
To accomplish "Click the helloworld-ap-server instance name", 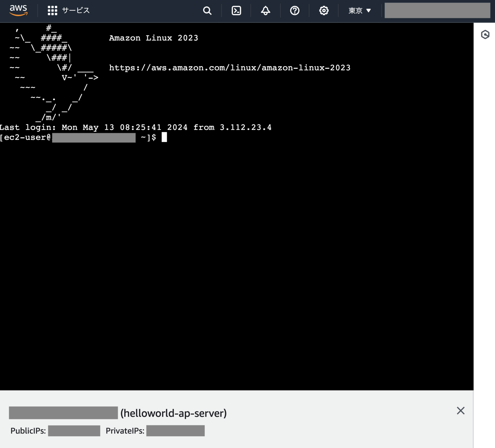I will [173, 413].
